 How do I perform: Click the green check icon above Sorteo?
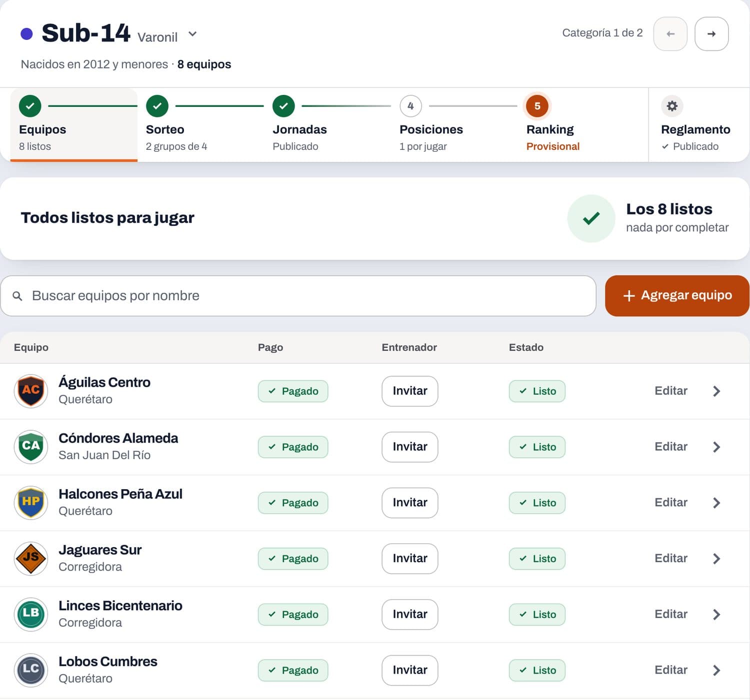pyautogui.click(x=157, y=106)
